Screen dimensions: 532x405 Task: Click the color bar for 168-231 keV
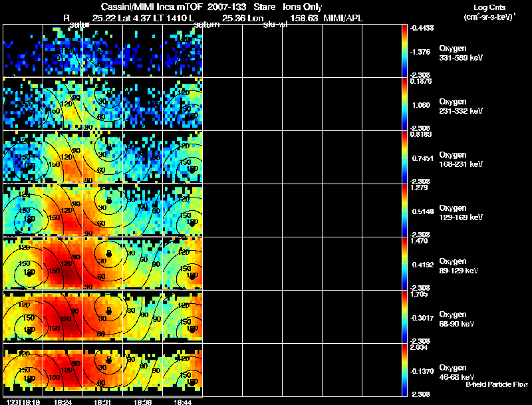click(404, 157)
